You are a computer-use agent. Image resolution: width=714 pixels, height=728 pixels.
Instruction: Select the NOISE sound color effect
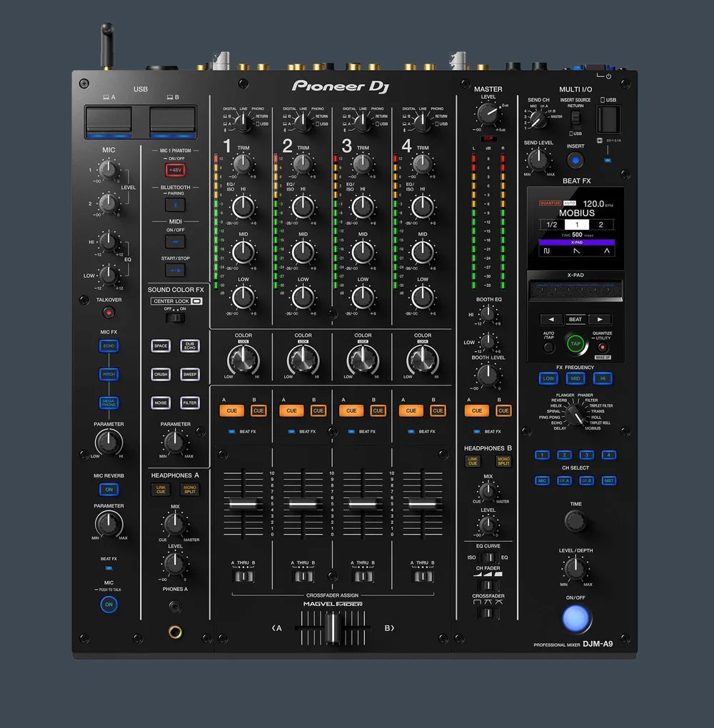pyautogui.click(x=161, y=403)
